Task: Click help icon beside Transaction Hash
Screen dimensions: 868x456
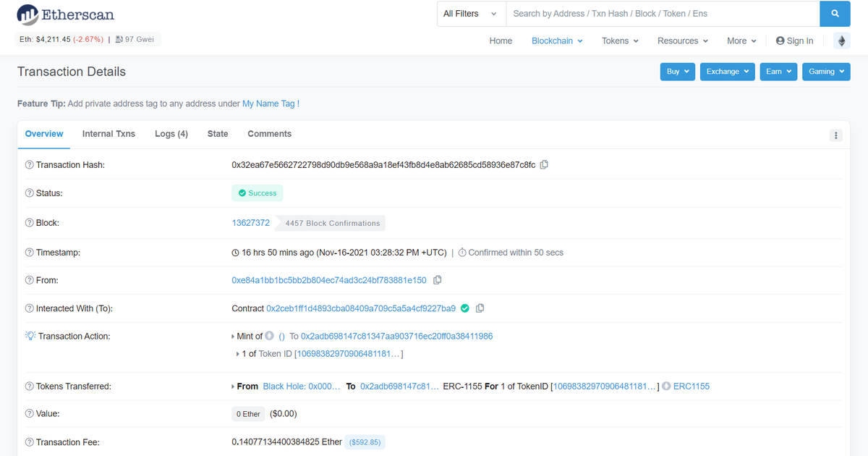Action: click(x=29, y=165)
